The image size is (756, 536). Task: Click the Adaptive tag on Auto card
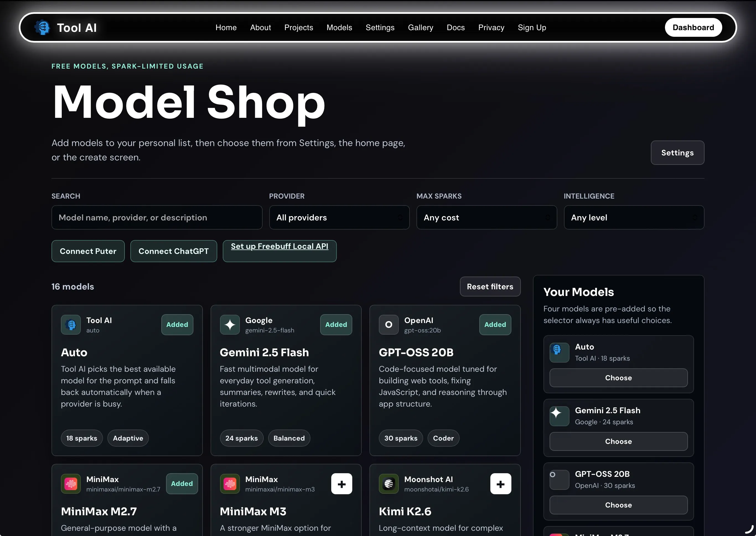pyautogui.click(x=128, y=438)
